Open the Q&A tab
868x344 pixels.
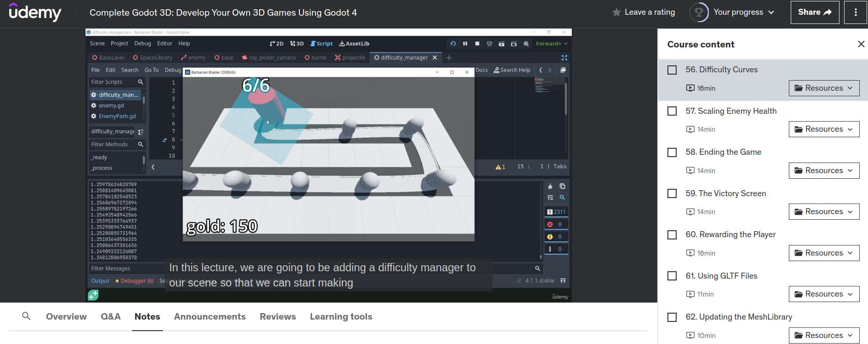(110, 316)
